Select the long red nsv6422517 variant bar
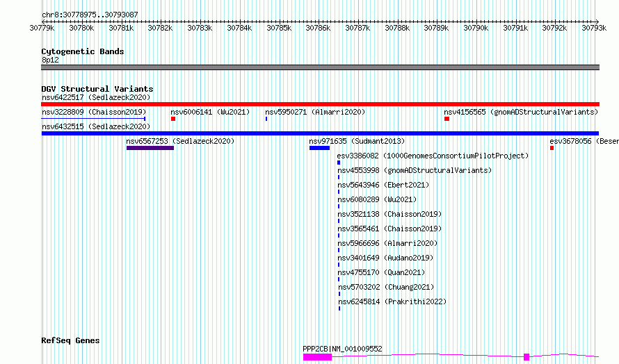This screenshot has width=619, height=364. point(320,104)
